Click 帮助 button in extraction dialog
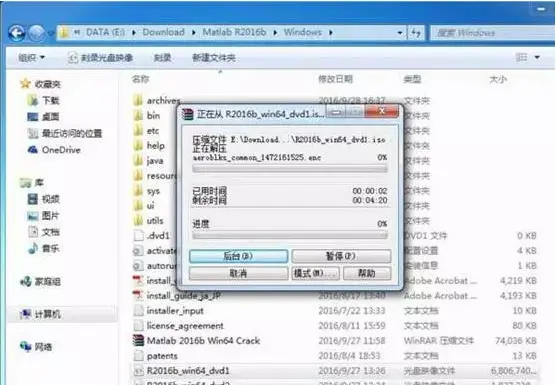556x385 pixels. point(367,273)
